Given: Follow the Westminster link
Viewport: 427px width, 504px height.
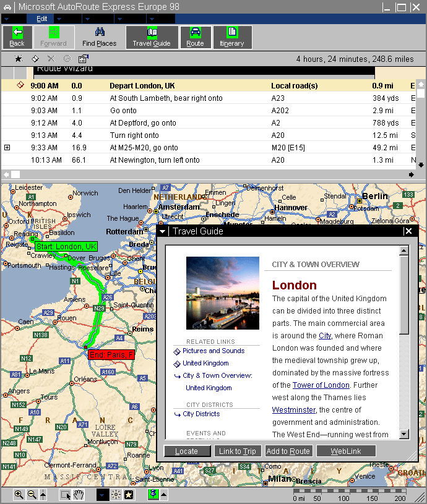Looking at the screenshot, I should [293, 410].
